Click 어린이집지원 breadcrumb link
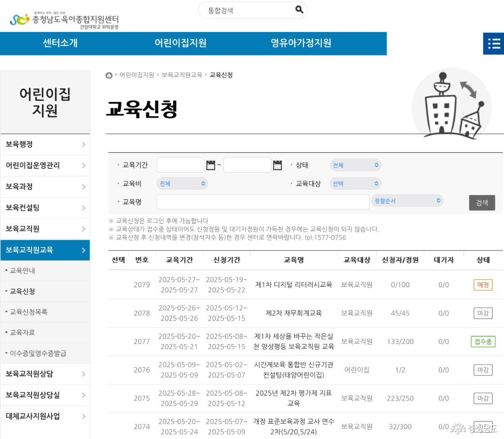Viewport: 504px width, 439px height. click(x=137, y=75)
